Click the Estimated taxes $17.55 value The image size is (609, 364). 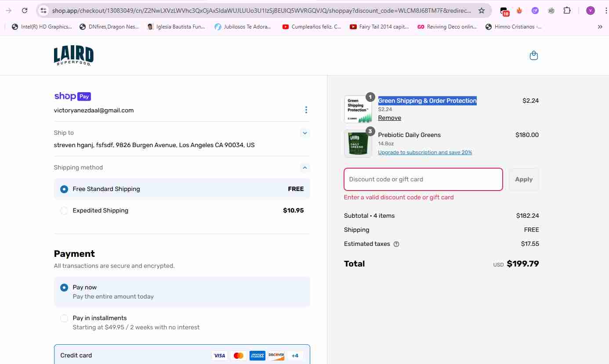[x=530, y=244]
